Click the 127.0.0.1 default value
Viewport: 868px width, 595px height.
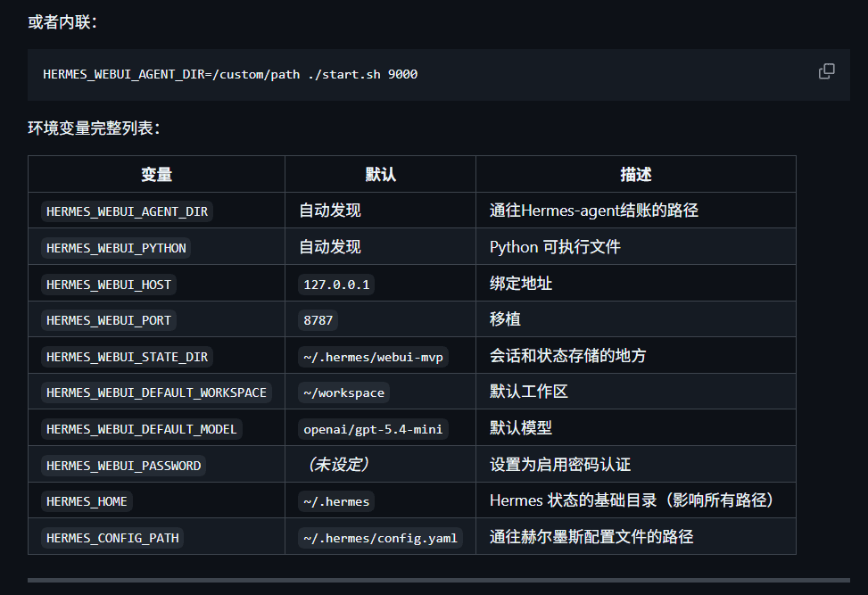[x=336, y=285]
